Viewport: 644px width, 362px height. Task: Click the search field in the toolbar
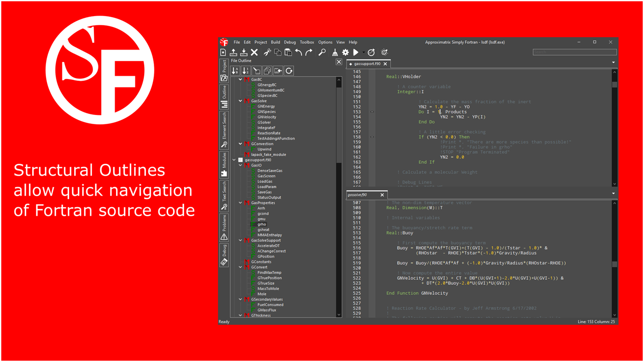click(574, 52)
